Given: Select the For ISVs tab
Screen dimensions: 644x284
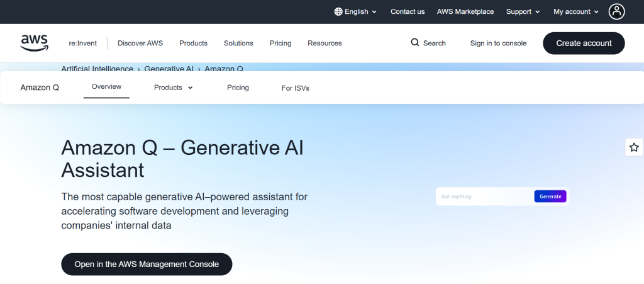Looking at the screenshot, I should tap(296, 88).
